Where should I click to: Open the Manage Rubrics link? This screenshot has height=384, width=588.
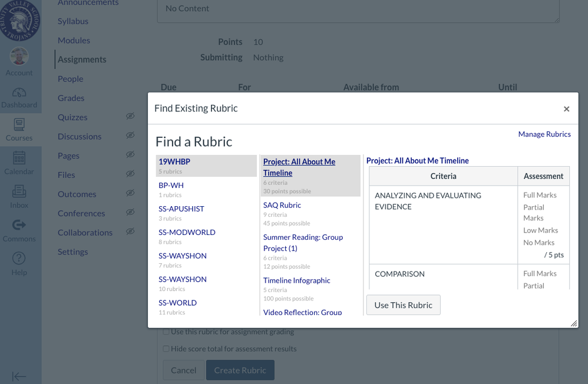tap(544, 134)
